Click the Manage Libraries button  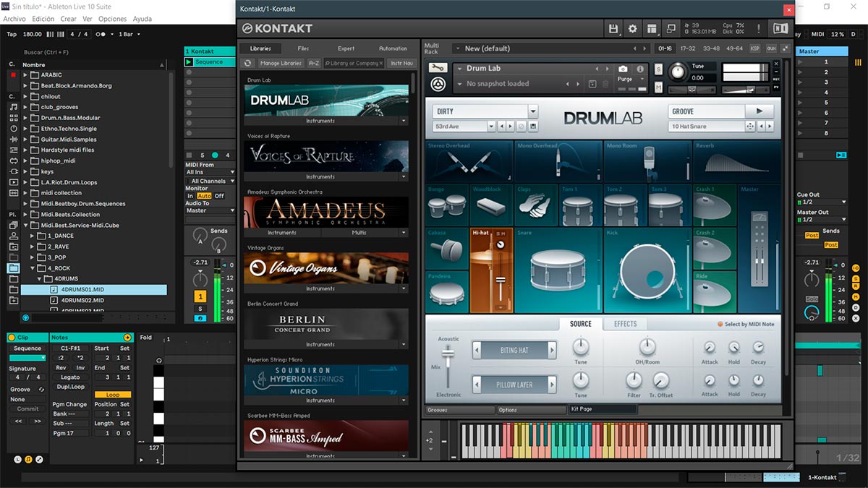point(281,63)
